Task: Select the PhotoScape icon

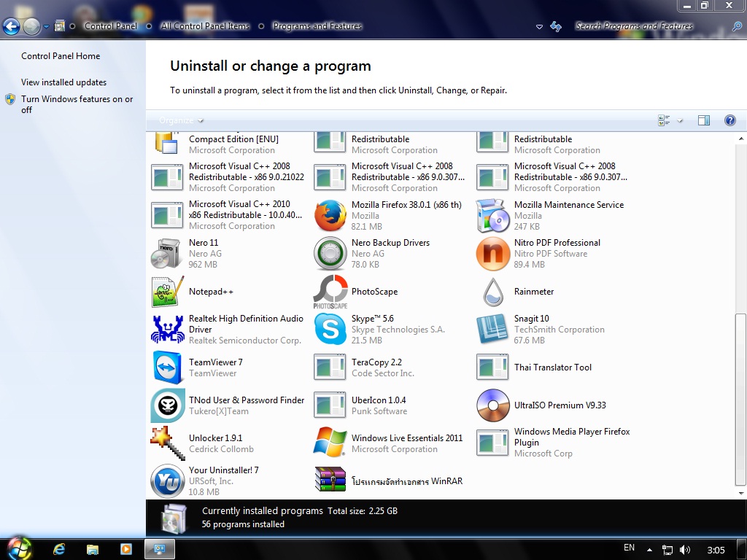Action: (x=330, y=292)
